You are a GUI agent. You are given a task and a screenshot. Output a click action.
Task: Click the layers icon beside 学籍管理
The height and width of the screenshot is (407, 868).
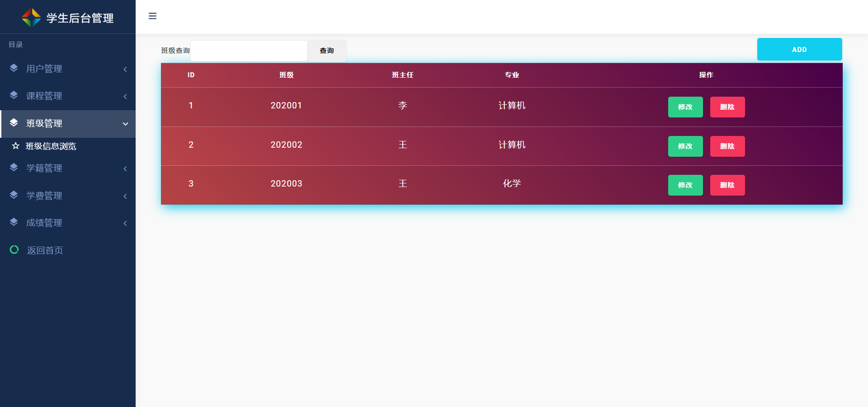click(14, 168)
